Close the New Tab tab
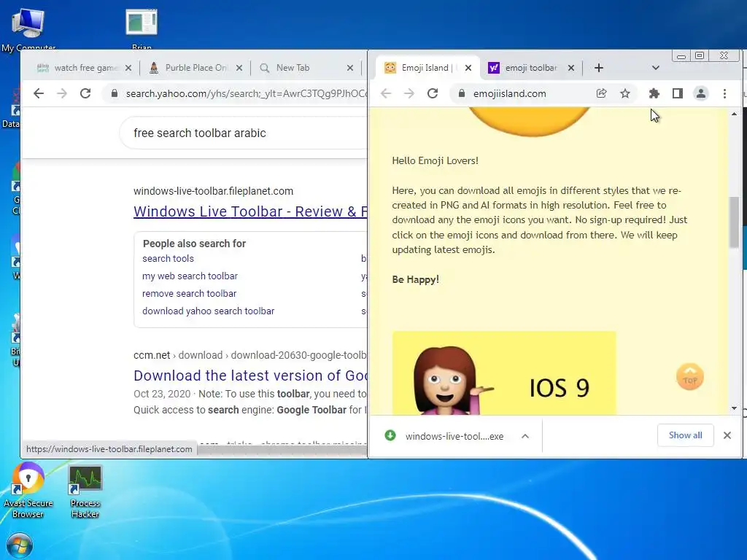 [350, 68]
